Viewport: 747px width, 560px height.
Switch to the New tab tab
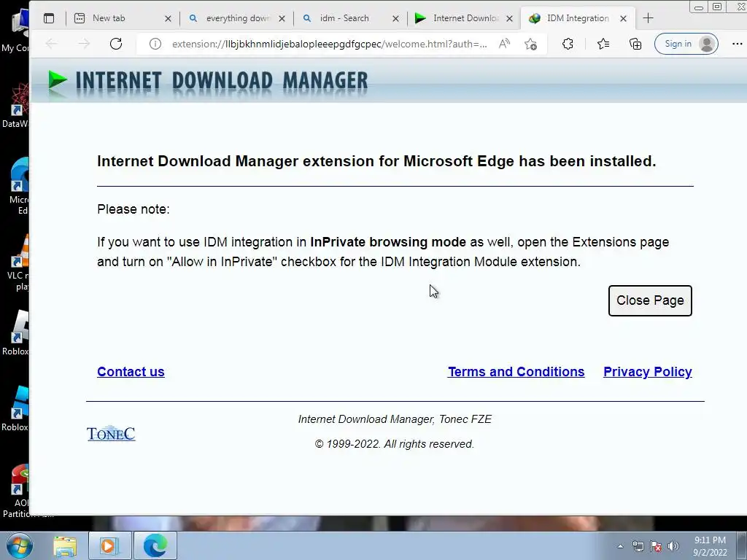pyautogui.click(x=123, y=18)
